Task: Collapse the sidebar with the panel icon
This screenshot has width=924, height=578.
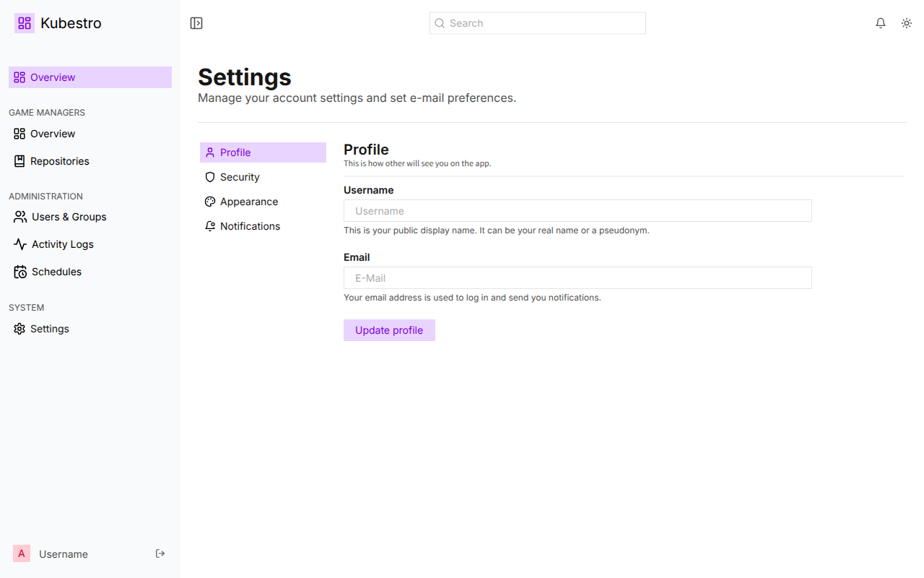Action: [196, 23]
